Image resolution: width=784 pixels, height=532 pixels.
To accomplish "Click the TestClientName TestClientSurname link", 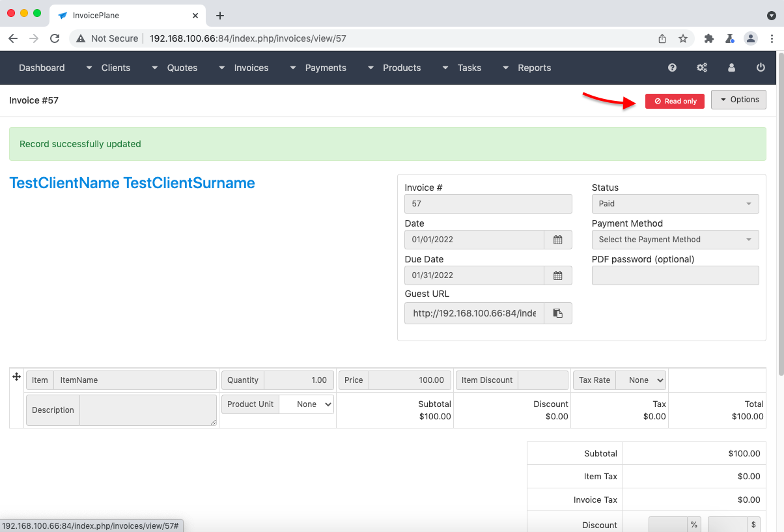I will tap(132, 183).
